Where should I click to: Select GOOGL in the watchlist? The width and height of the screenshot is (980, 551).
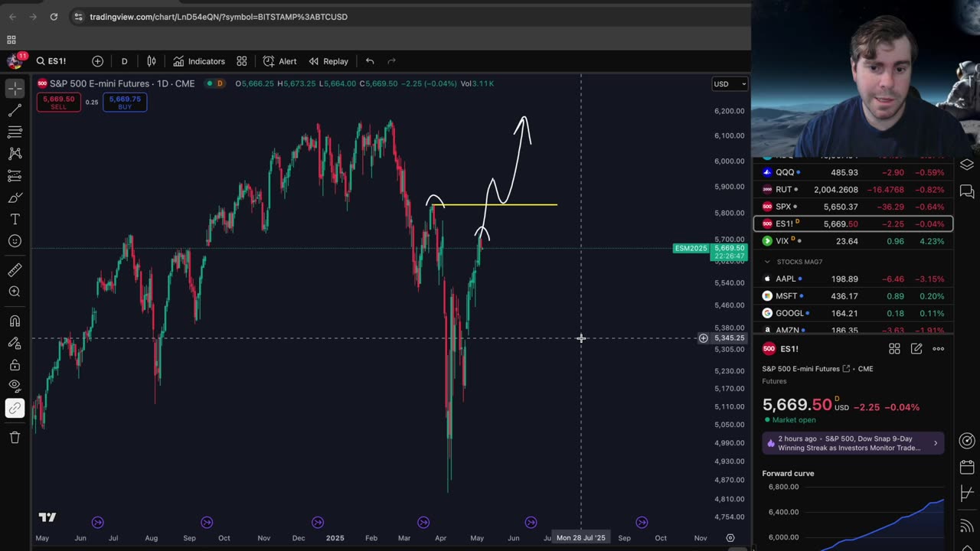point(853,313)
